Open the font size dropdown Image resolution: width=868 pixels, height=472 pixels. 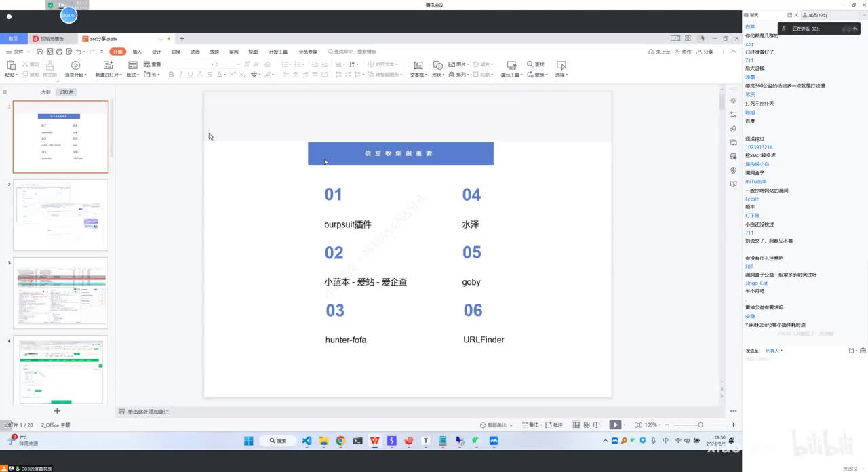tap(238, 64)
